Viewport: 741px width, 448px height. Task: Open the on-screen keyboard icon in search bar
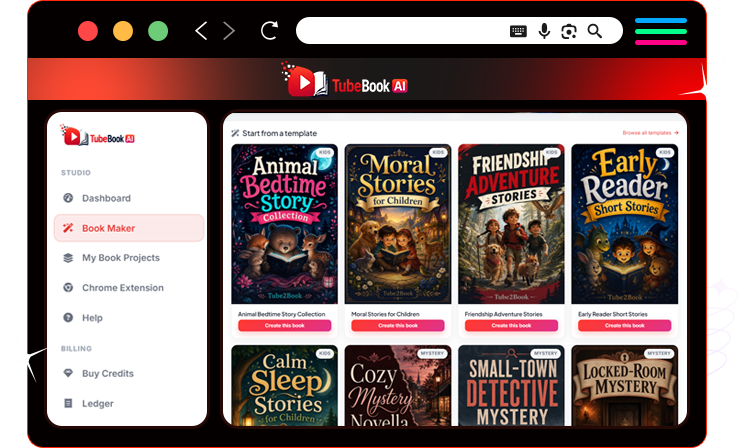pos(518,31)
